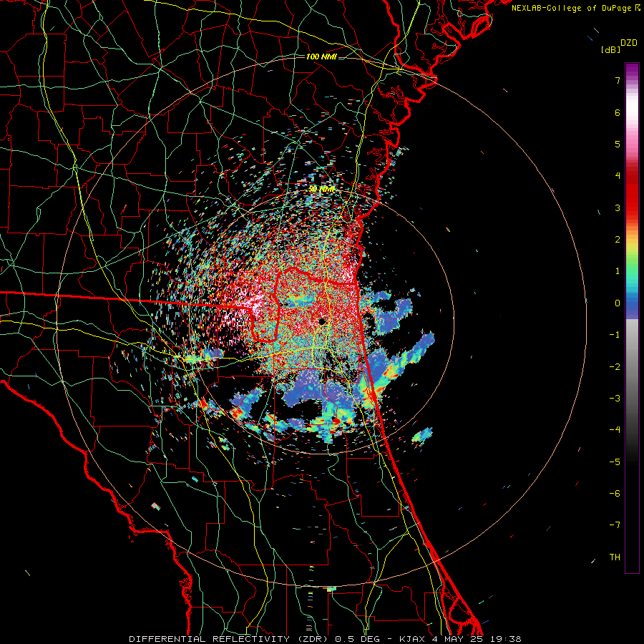Click the DZD legend label
644x644 pixels.
[x=629, y=43]
